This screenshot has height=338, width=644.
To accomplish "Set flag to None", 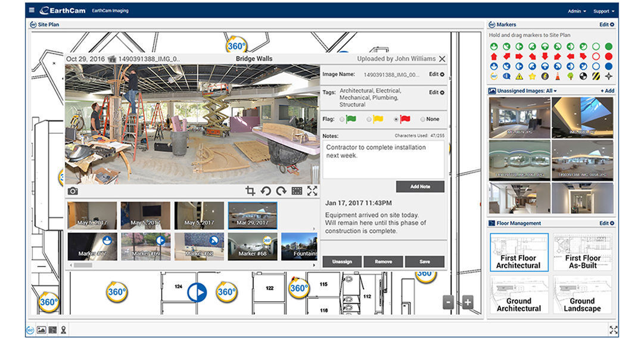I will pyautogui.click(x=422, y=120).
